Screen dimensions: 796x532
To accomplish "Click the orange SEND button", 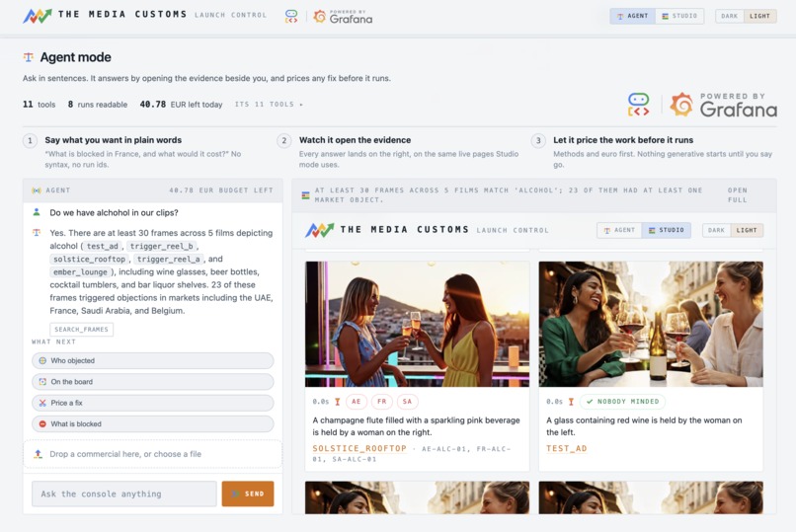I will [x=248, y=494].
